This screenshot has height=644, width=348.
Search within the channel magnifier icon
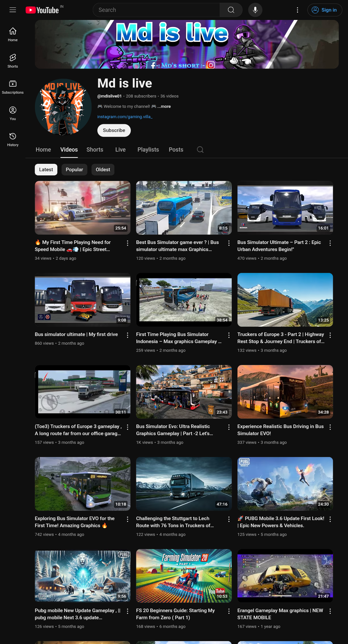(200, 150)
